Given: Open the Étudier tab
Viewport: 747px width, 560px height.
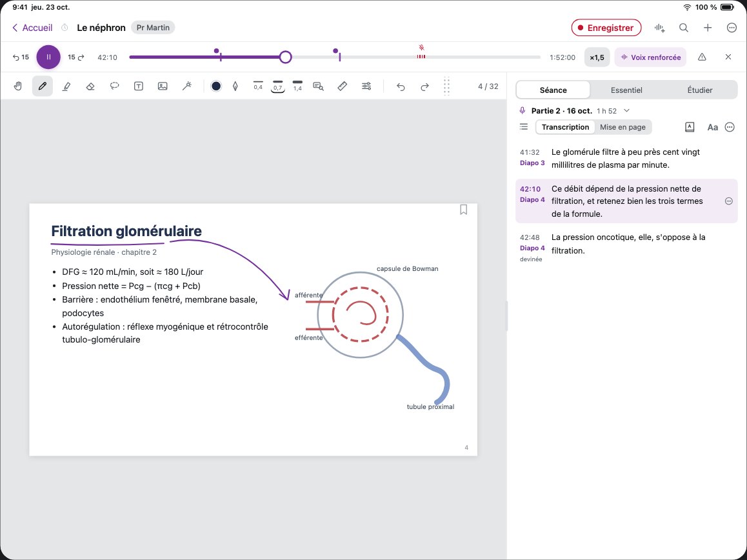Looking at the screenshot, I should pos(700,90).
